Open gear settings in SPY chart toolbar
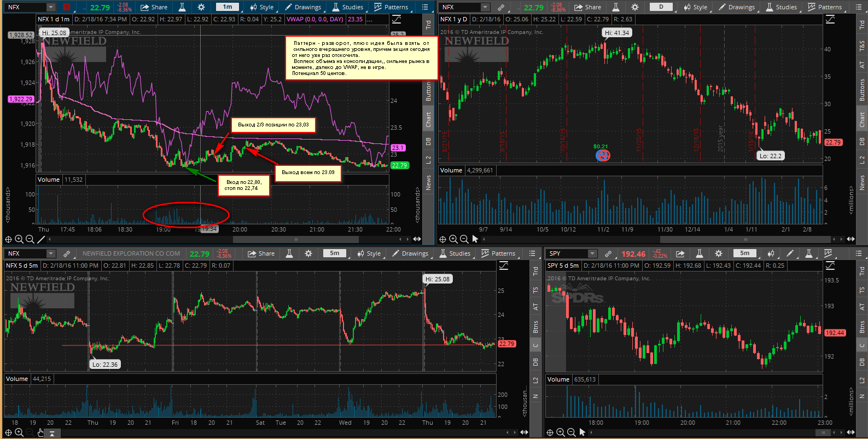Image resolution: width=868 pixels, height=439 pixels. coord(719,253)
